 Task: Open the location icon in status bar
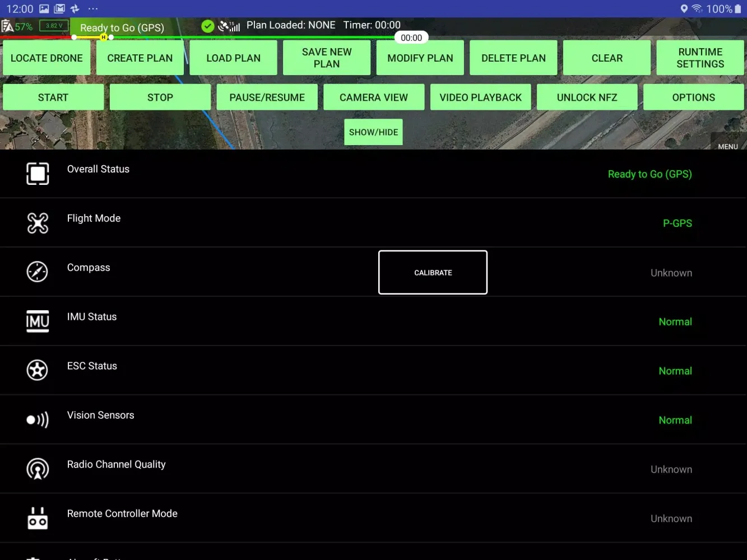point(684,9)
